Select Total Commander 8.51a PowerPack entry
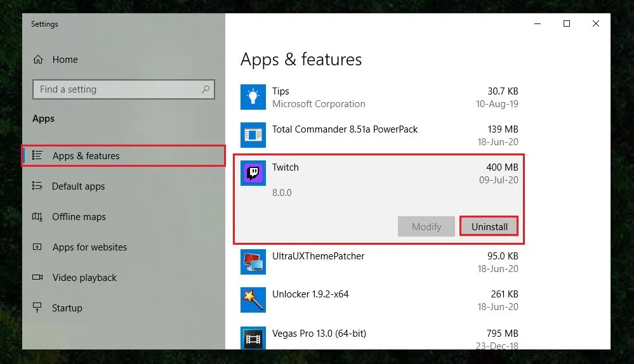 345,129
